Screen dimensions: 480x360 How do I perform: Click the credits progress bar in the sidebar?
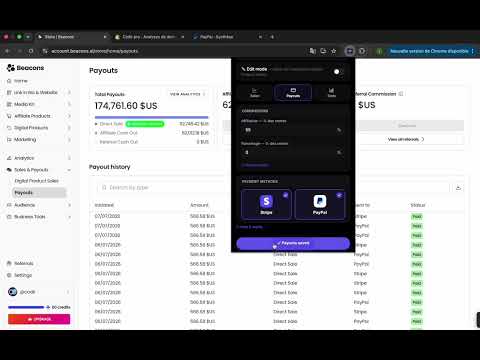pos(26,307)
